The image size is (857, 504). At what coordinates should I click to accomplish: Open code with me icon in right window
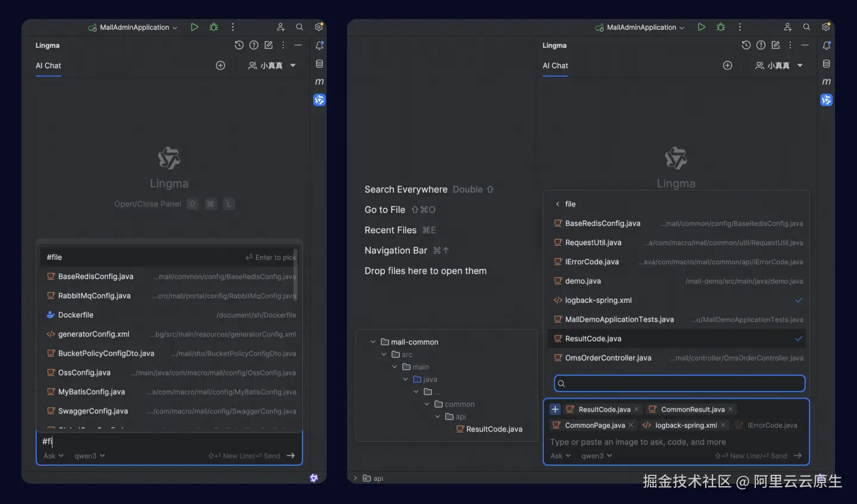pyautogui.click(x=787, y=27)
